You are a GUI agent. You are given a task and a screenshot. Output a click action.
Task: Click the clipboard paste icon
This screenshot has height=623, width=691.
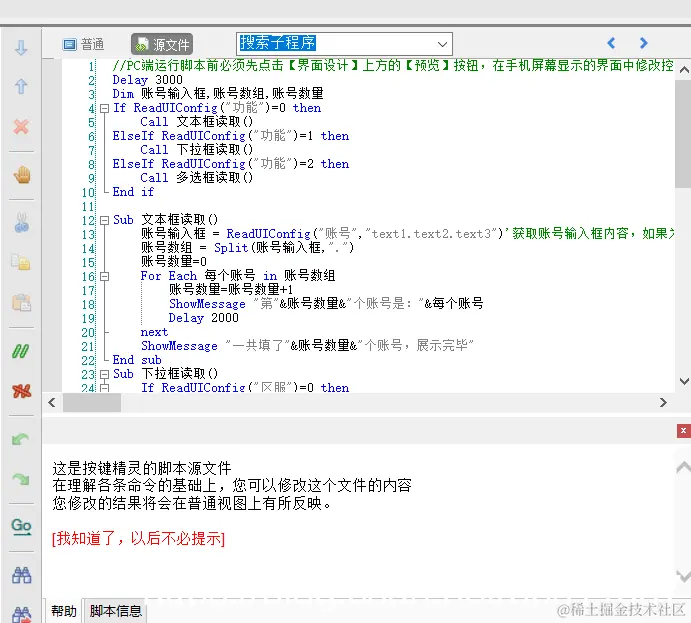(21, 303)
